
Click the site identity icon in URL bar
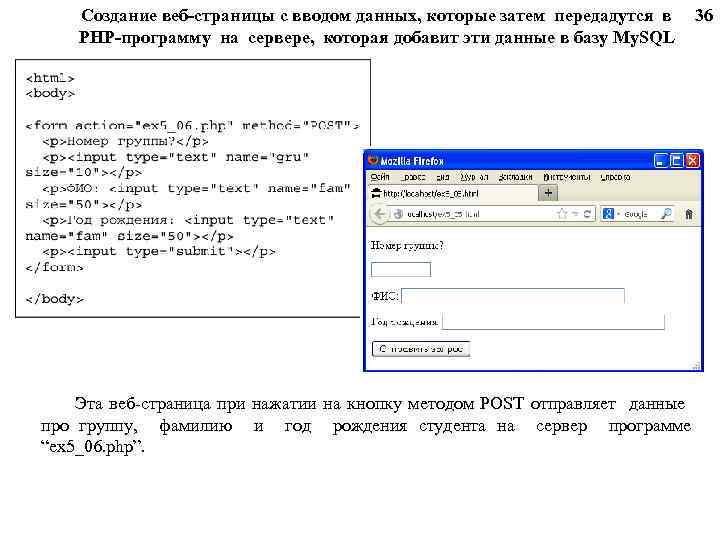pos(398,214)
